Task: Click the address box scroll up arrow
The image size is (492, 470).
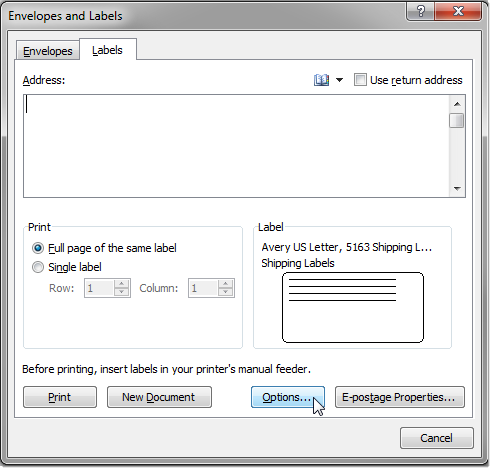Action: click(x=457, y=104)
